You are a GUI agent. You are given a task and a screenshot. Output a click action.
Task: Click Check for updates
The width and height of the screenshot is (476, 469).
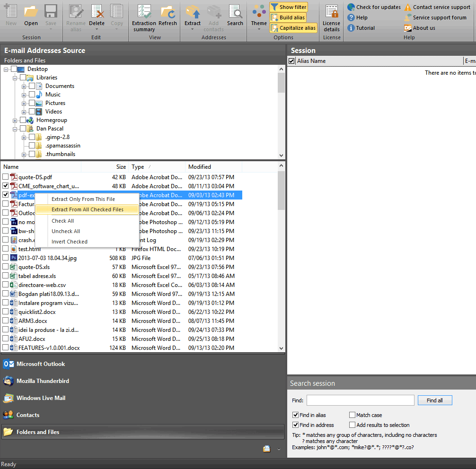[374, 7]
